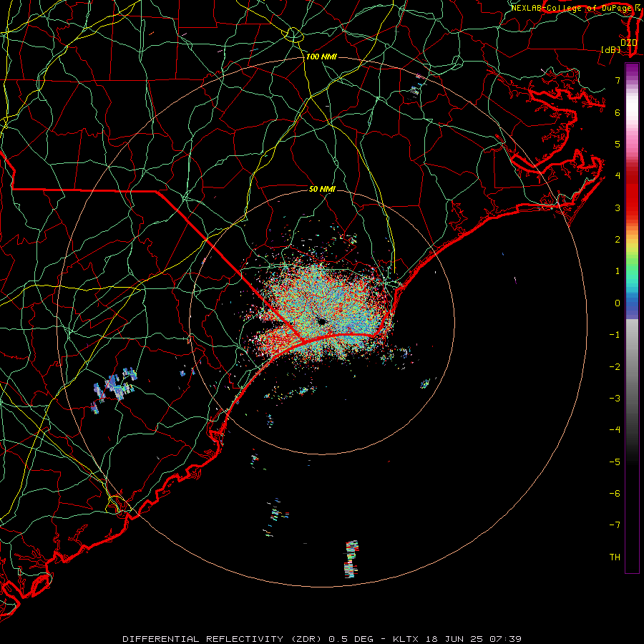Click the 3 dB scale label
This screenshot has width=644, height=644.
pyautogui.click(x=618, y=208)
